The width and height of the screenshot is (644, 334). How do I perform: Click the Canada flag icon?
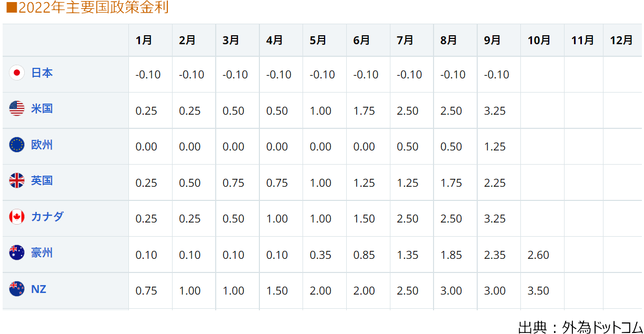click(17, 217)
